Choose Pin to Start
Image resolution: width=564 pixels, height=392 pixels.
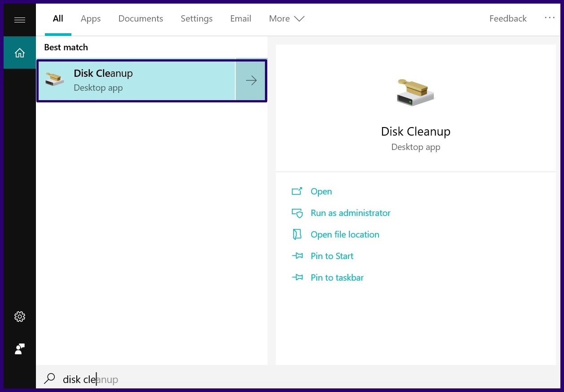point(332,256)
